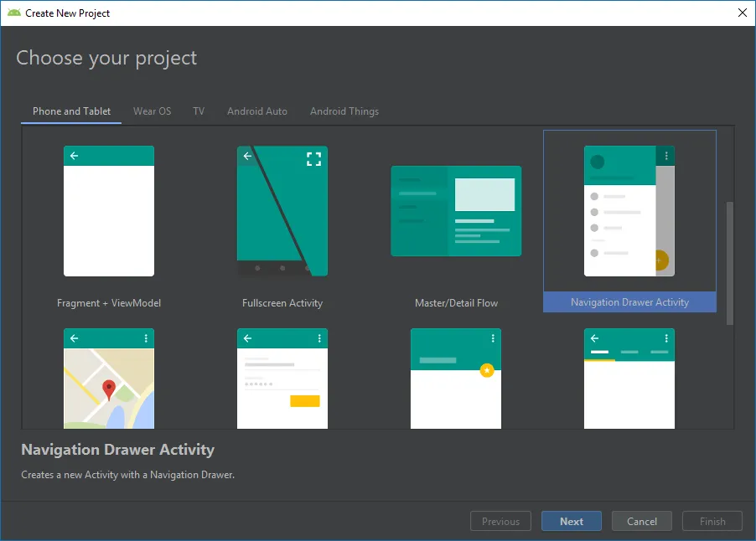Click the Android Studio logo in title bar

click(x=13, y=13)
